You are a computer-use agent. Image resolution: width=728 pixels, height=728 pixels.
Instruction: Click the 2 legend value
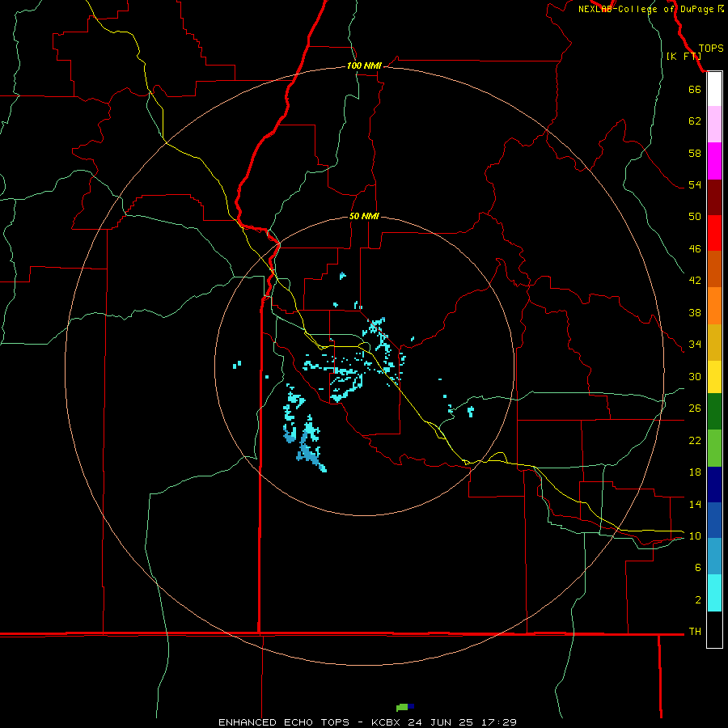pos(698,600)
